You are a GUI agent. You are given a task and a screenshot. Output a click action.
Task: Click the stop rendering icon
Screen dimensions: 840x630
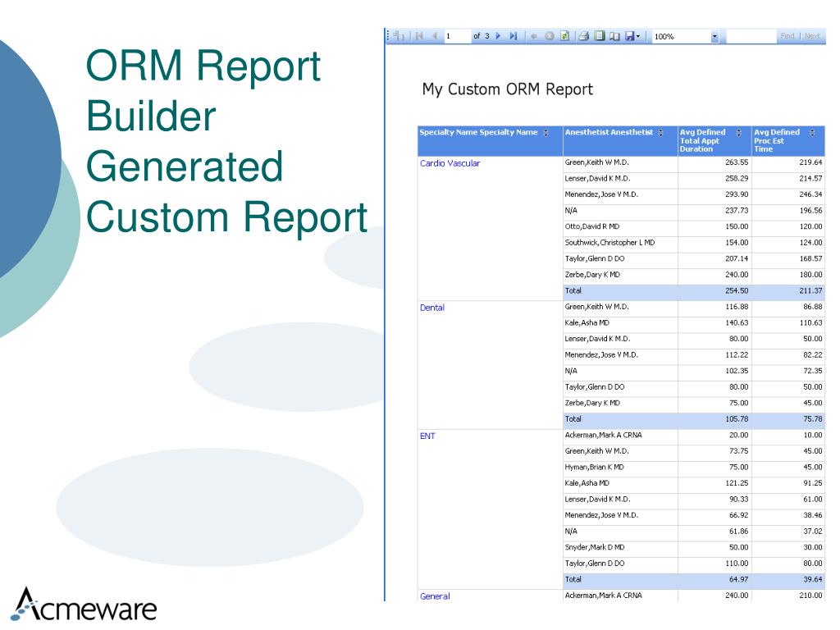(549, 36)
